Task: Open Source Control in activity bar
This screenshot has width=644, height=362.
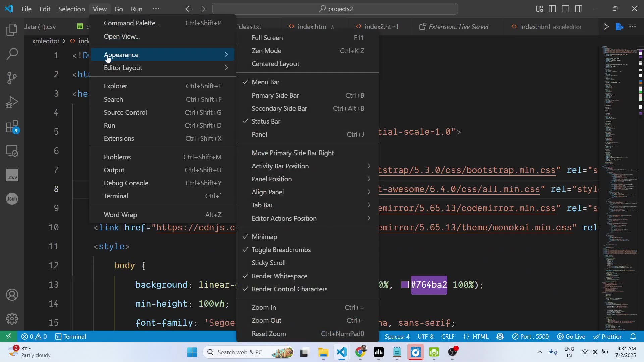Action: coord(12,78)
